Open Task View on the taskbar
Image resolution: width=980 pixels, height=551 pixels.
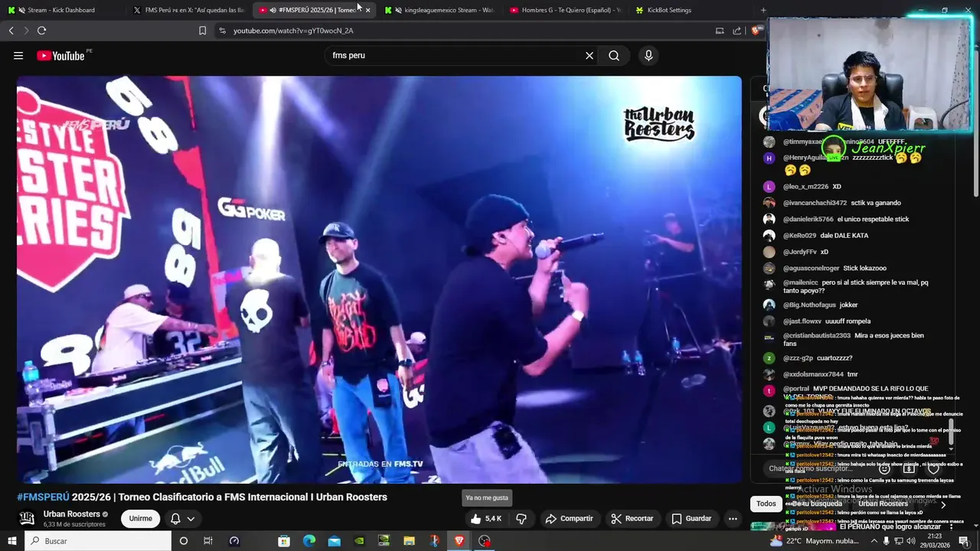207,541
